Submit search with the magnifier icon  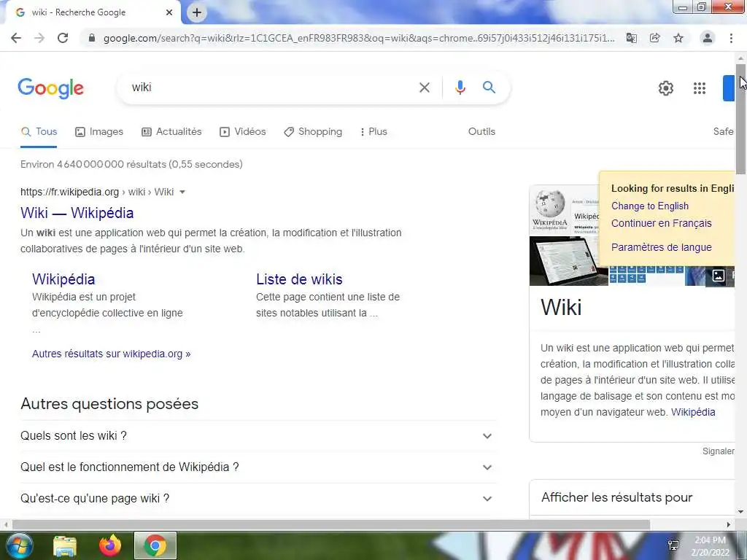[489, 87]
